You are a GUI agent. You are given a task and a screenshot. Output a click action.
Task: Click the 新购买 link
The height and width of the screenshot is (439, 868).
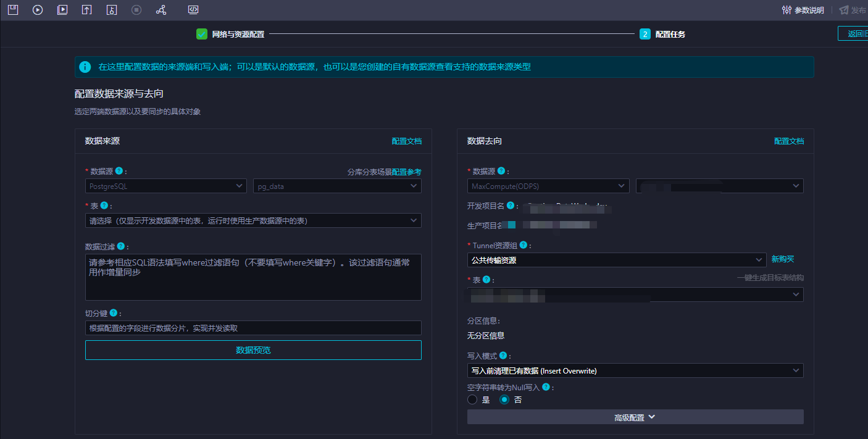click(x=783, y=259)
